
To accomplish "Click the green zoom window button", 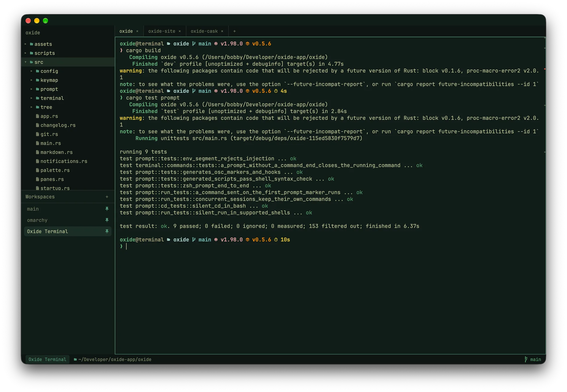I will (45, 21).
